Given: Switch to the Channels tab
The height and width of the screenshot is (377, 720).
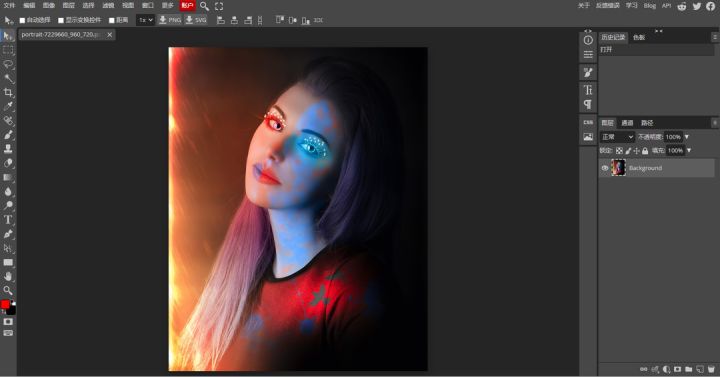Looking at the screenshot, I should point(627,123).
